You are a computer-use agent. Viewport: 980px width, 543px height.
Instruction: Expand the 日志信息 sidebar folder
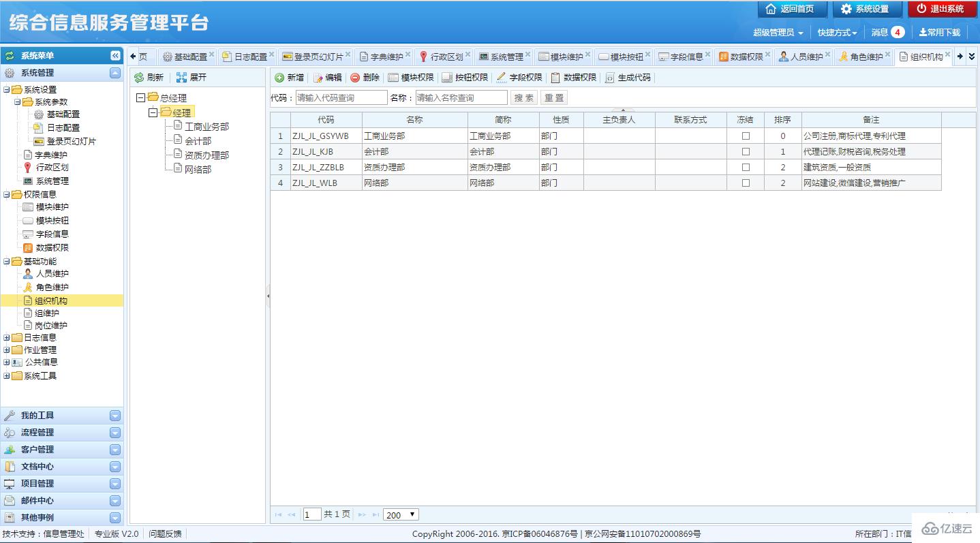coord(6,337)
